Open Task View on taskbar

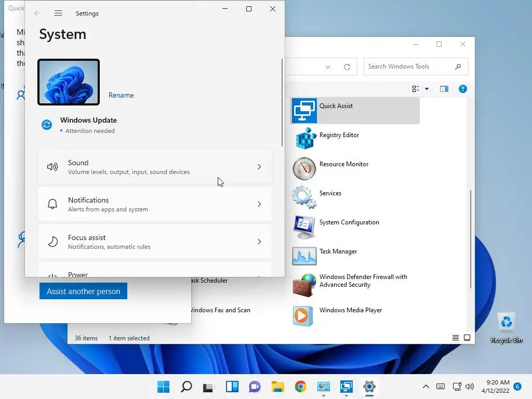tap(208, 387)
